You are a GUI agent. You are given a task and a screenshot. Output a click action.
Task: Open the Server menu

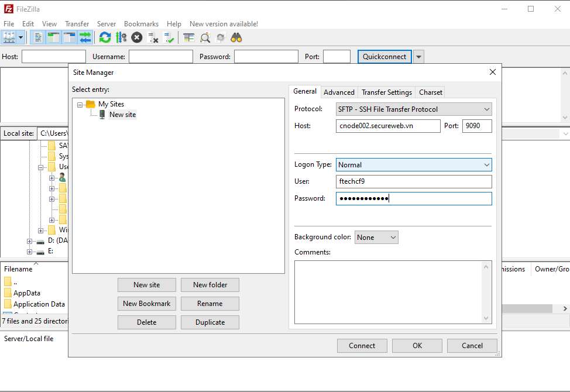click(107, 24)
